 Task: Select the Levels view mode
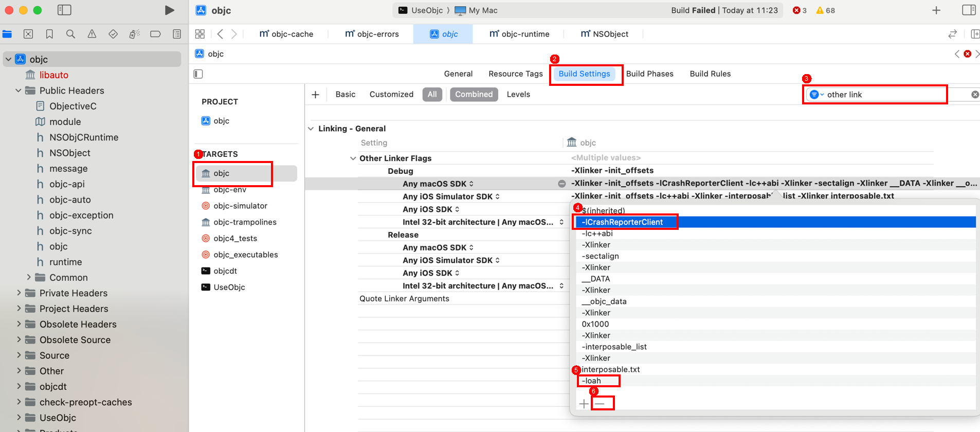(518, 95)
